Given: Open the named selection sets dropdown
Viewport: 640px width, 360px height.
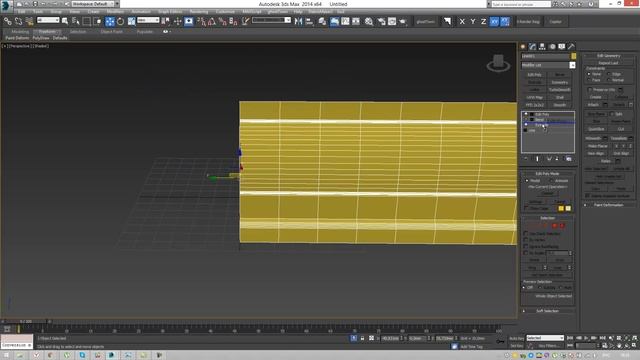Looking at the screenshot, I should pyautogui.click(x=271, y=20).
